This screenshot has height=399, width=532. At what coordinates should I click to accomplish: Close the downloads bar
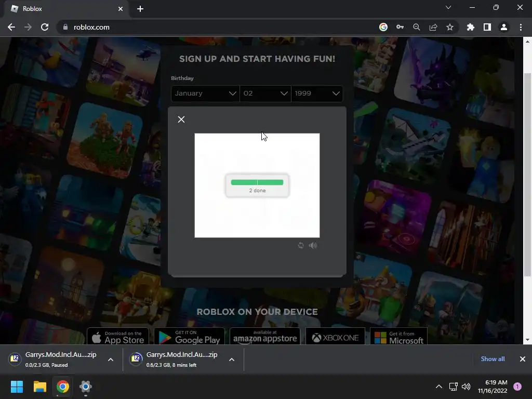click(x=523, y=359)
